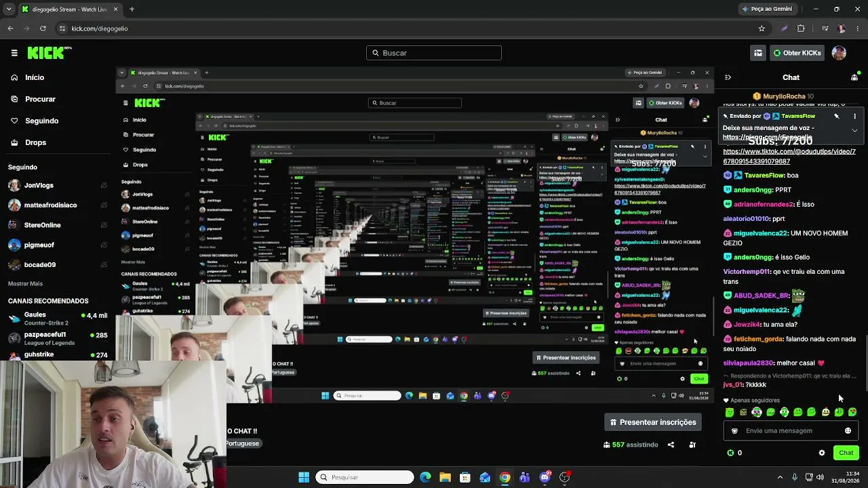Open the Kick sidebar hamburger menu
Viewport: 868px width, 488px height.
pyautogui.click(x=14, y=53)
